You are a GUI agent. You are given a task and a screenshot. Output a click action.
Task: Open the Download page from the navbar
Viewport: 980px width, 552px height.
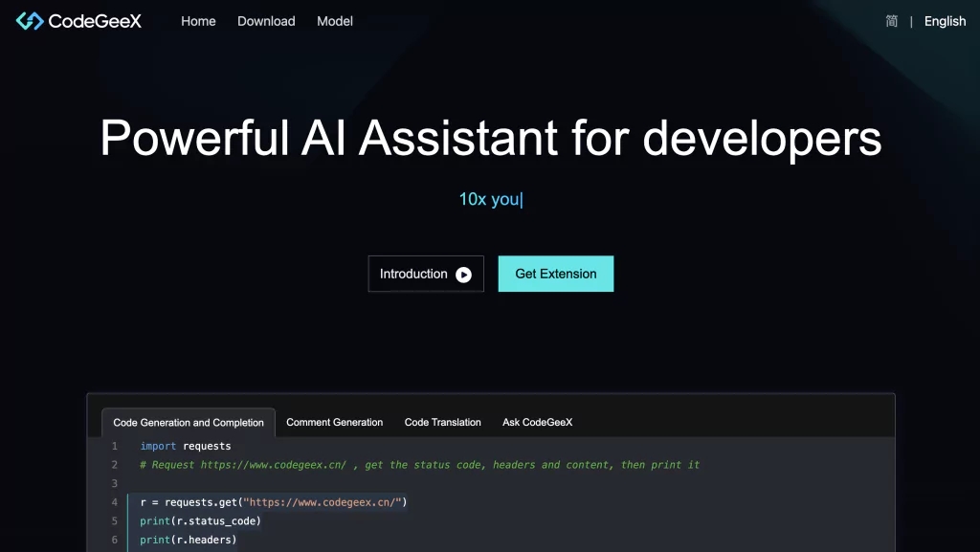point(266,21)
